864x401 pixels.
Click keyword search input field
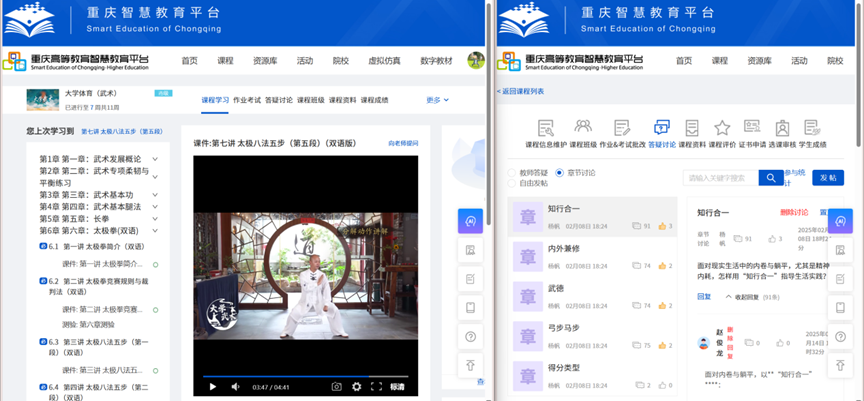(721, 177)
